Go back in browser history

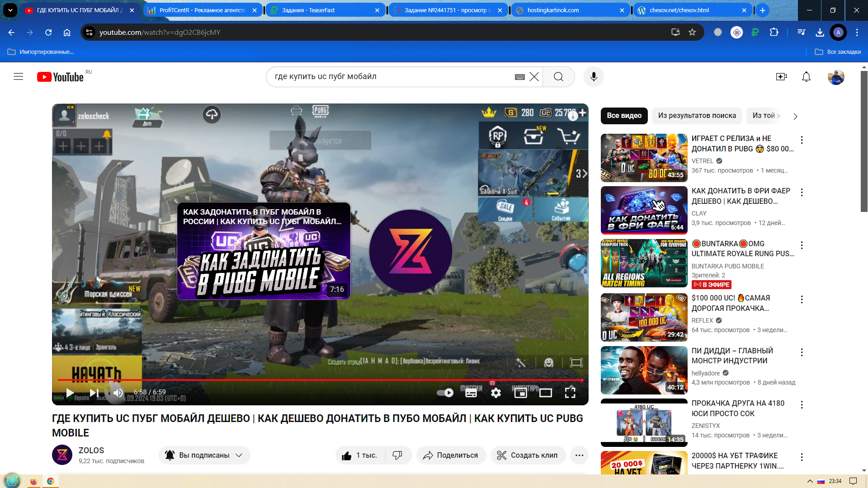tap(11, 33)
